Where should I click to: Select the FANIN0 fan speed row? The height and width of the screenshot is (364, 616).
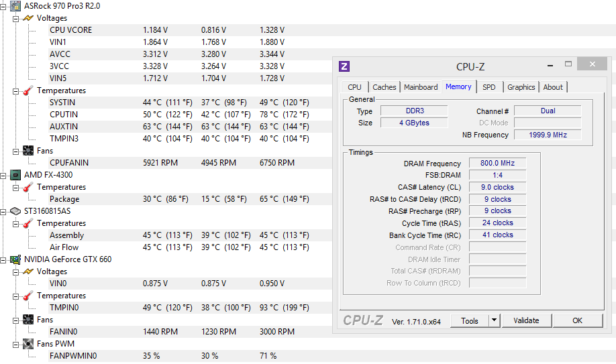(190, 332)
